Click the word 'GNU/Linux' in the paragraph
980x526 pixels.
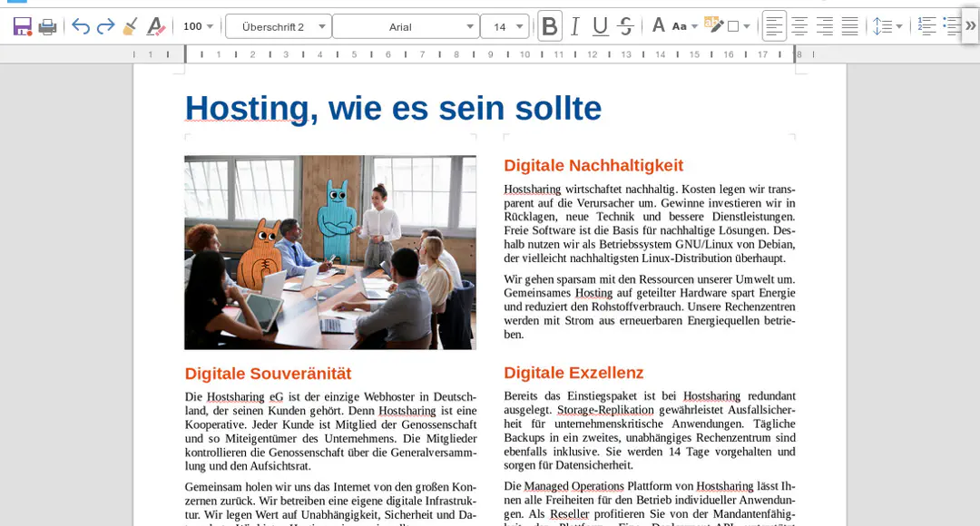(x=705, y=244)
